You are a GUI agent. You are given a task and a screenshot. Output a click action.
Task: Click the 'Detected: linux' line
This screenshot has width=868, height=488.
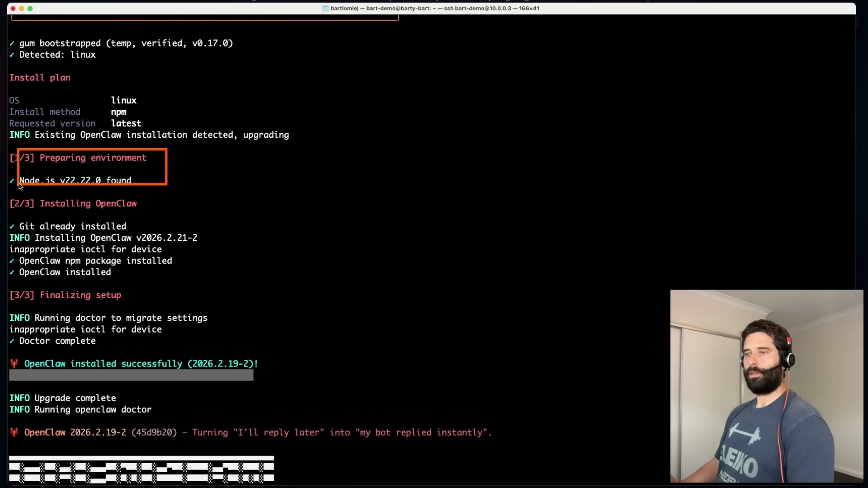(x=52, y=55)
